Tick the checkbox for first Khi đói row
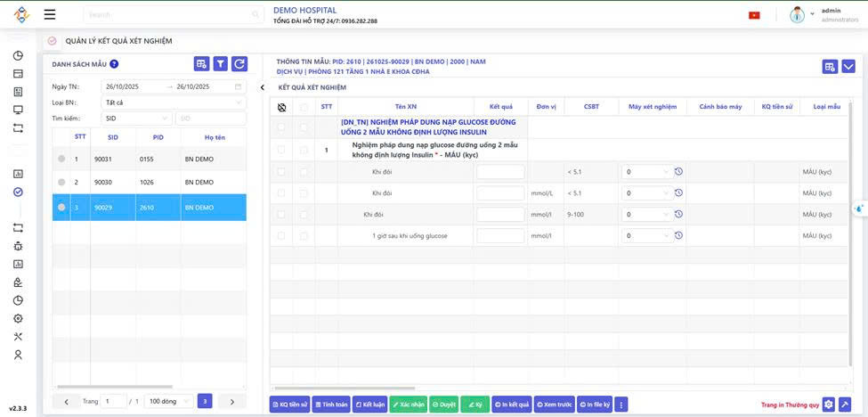868x417 pixels. point(282,172)
